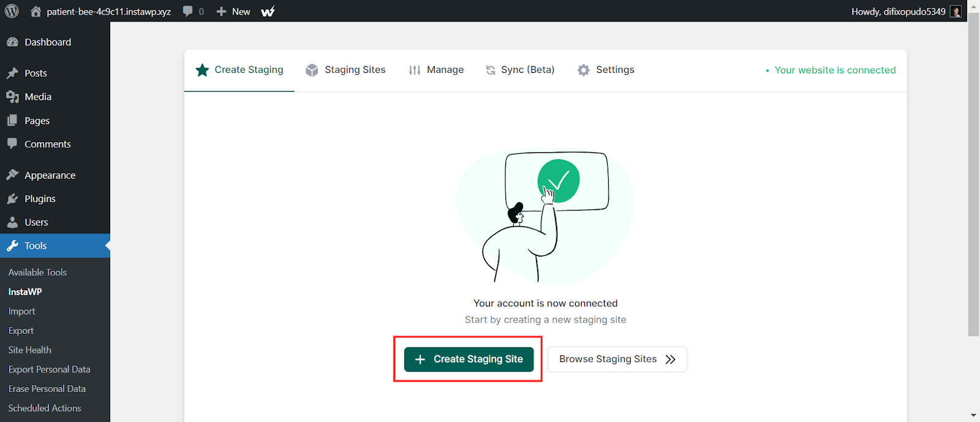
Task: Select the Tools menu item
Action: pos(55,246)
